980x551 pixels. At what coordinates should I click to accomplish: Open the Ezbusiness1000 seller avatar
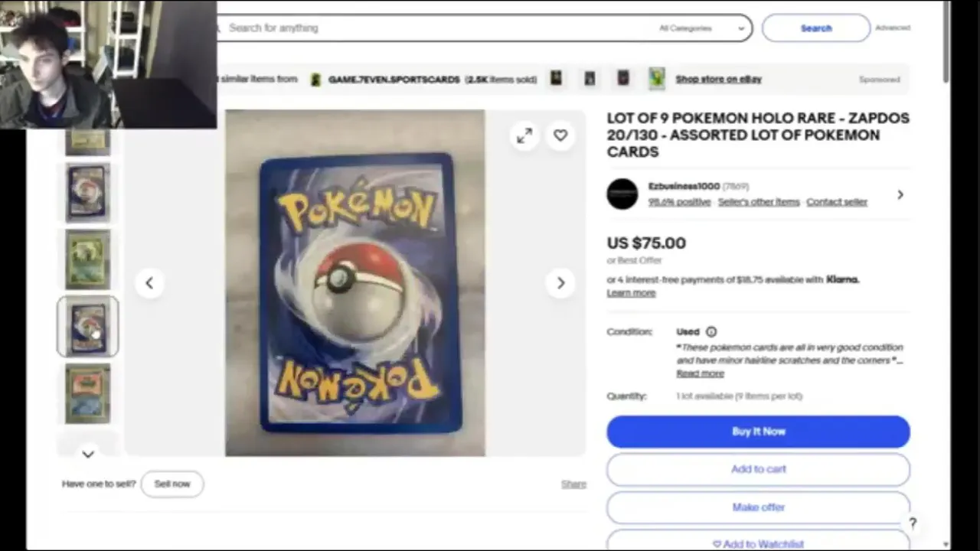tap(622, 194)
